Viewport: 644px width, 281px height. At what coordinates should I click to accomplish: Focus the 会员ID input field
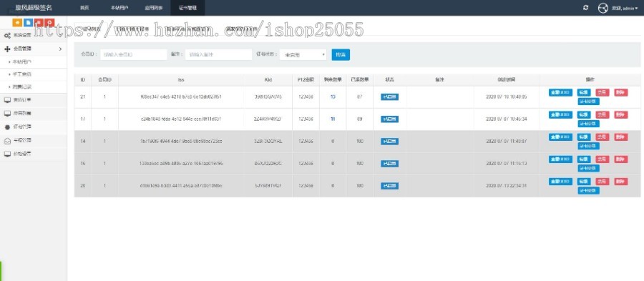(134, 54)
